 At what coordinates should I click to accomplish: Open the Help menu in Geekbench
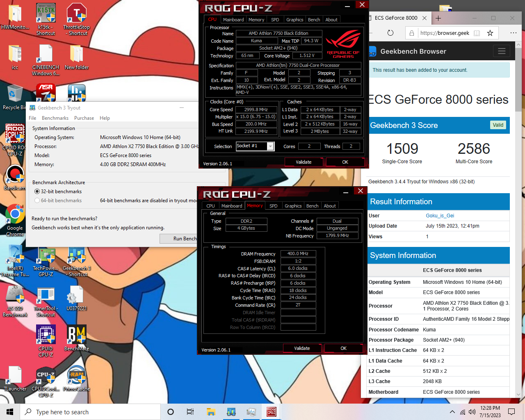105,118
